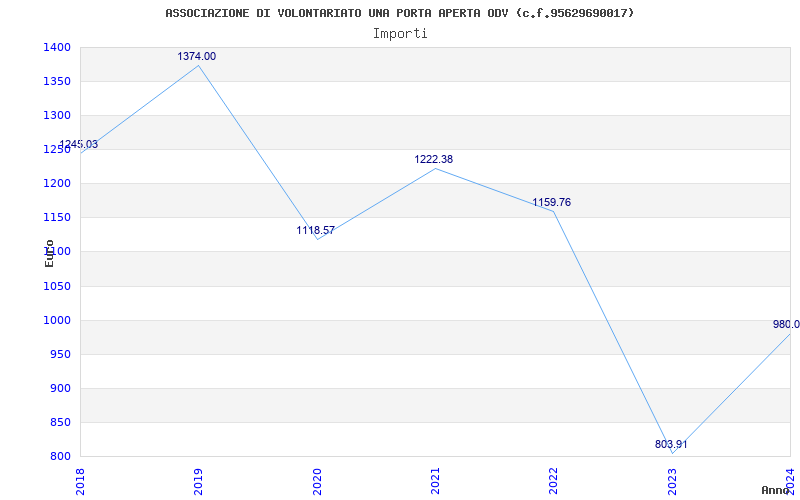Screen dimensions: 800x500
Task: Click the 1350 y-axis tick label
Action: [57, 82]
